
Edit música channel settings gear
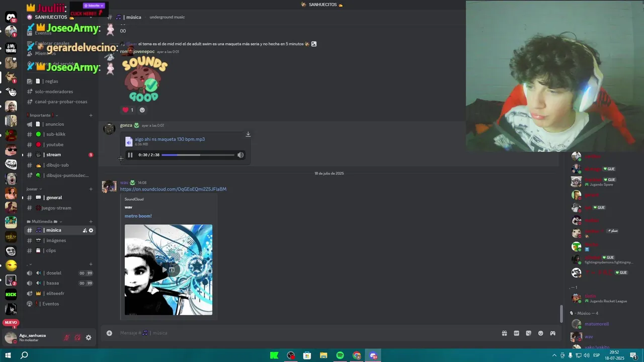click(91, 230)
